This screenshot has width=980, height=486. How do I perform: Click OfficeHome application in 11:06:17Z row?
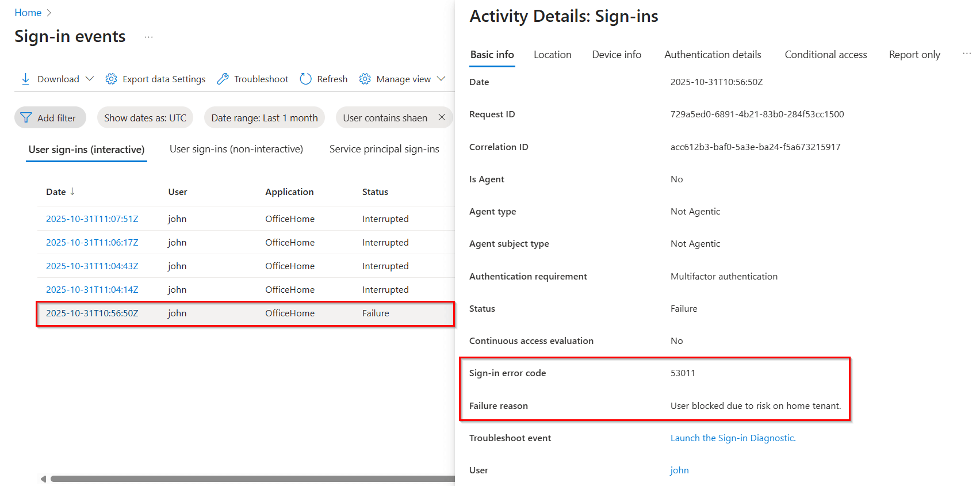point(290,243)
